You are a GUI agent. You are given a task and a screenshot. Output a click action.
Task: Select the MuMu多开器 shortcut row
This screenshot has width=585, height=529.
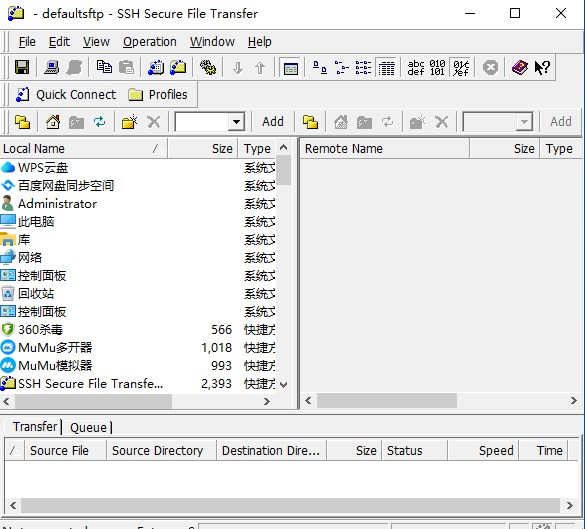pos(138,348)
